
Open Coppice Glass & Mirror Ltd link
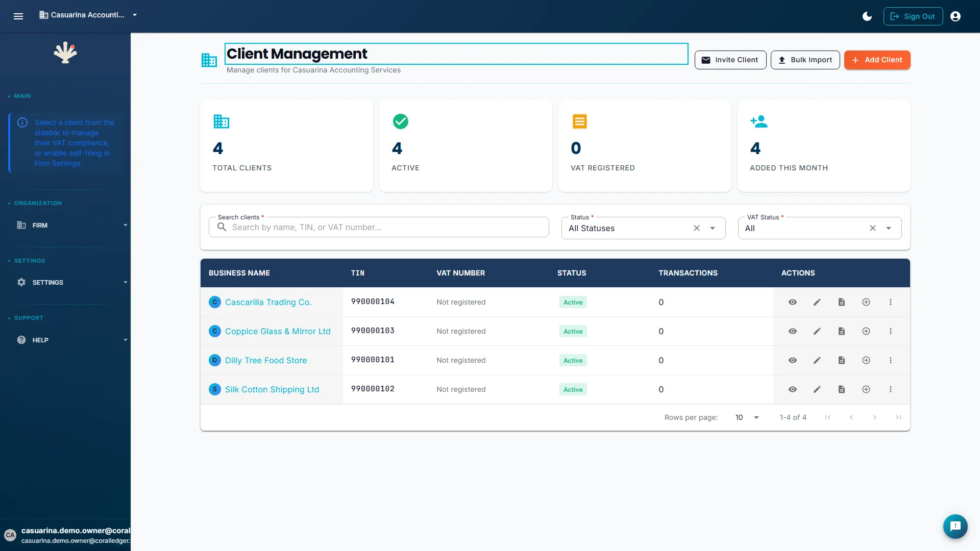[278, 331]
